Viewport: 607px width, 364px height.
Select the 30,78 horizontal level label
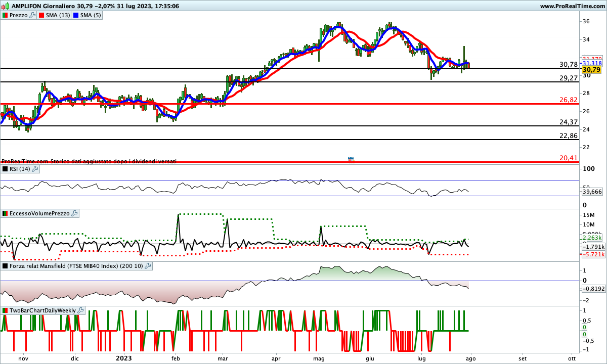[x=569, y=64]
